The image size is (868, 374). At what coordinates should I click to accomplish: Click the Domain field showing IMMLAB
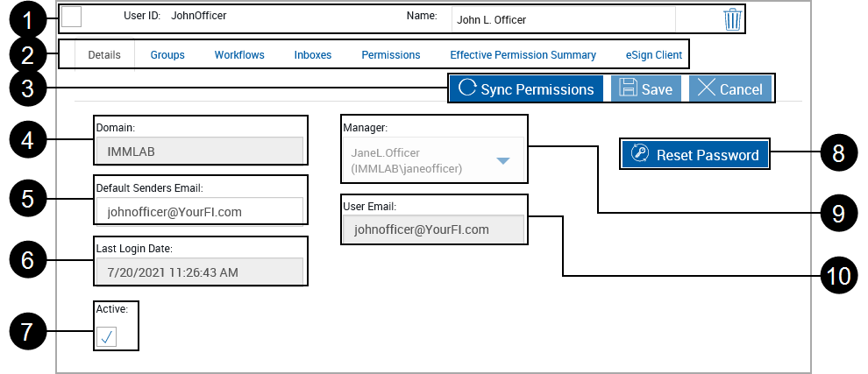point(200,151)
